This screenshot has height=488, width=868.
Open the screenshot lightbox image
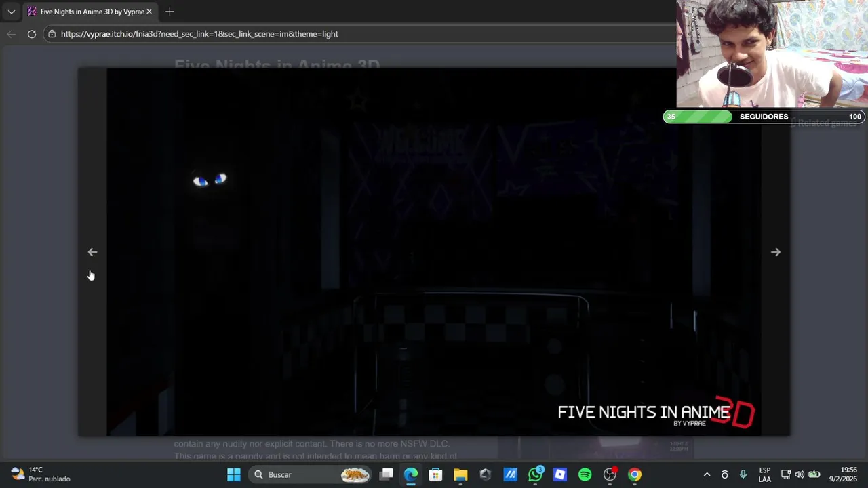(x=434, y=252)
